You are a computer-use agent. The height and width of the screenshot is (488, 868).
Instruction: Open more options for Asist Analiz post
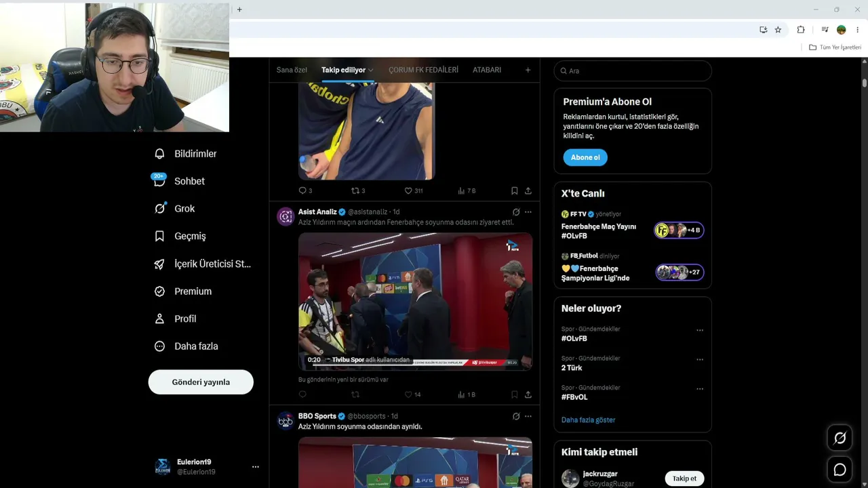coord(528,212)
